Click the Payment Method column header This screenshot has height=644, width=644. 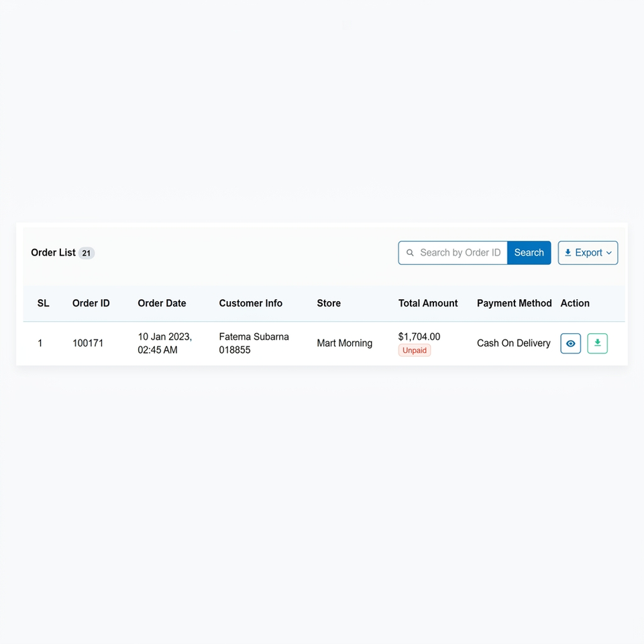[515, 303]
